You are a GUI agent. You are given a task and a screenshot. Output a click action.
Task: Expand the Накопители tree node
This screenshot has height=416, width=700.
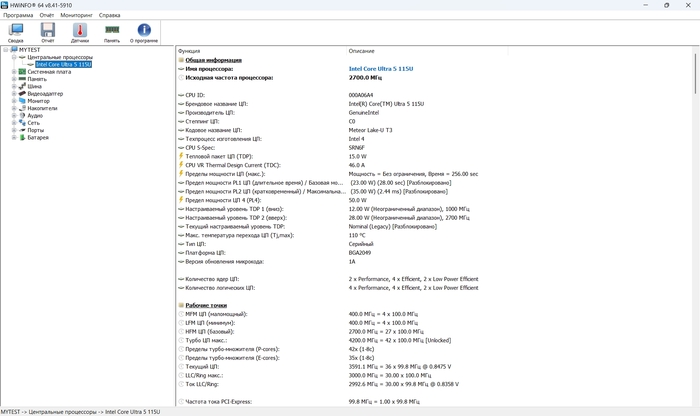point(14,108)
